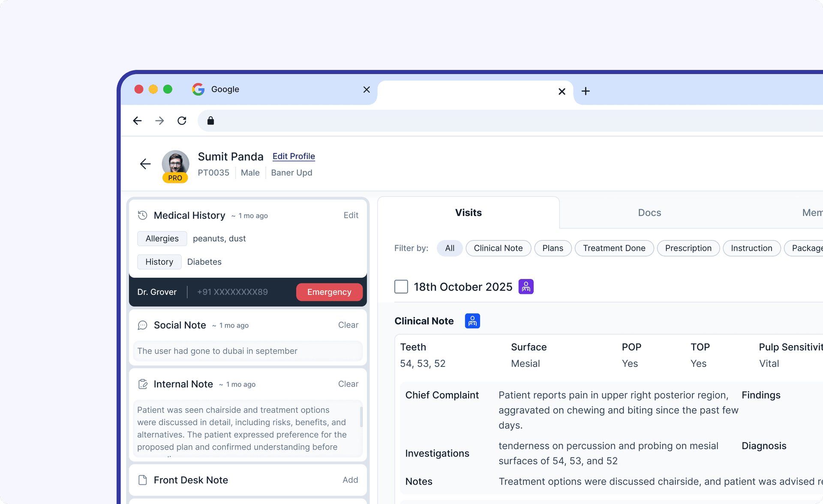The width and height of the screenshot is (823, 504).
Task: Click the back arrow beside Sumit Panda's photo
Action: coord(145,164)
